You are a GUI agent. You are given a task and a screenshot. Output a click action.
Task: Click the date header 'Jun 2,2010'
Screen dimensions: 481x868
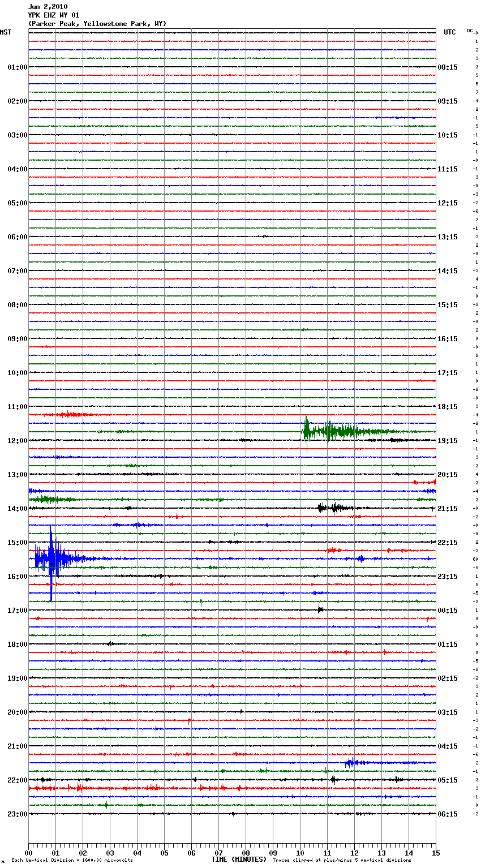pos(48,7)
